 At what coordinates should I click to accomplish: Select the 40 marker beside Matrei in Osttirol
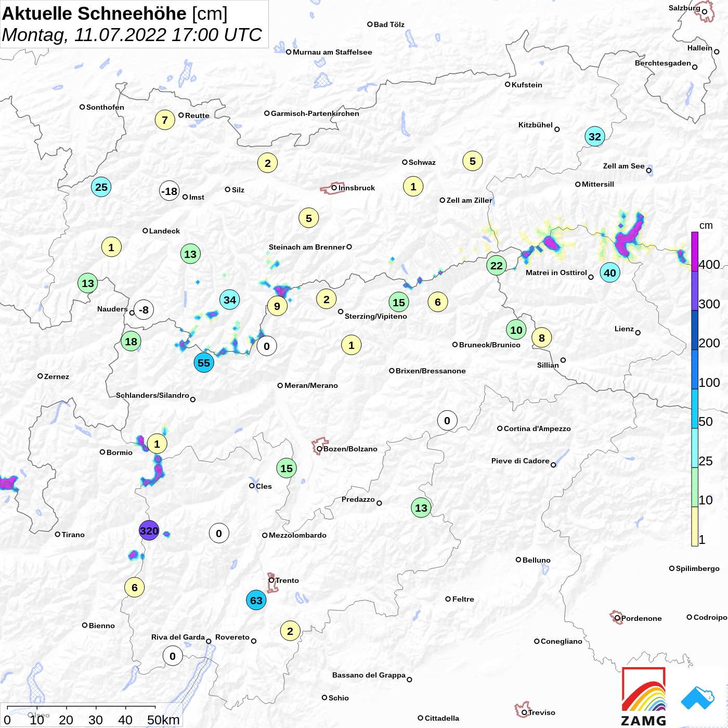610,272
